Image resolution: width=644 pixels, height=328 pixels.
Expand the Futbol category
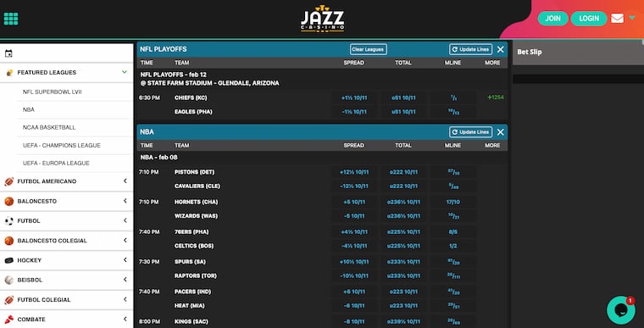(x=125, y=220)
